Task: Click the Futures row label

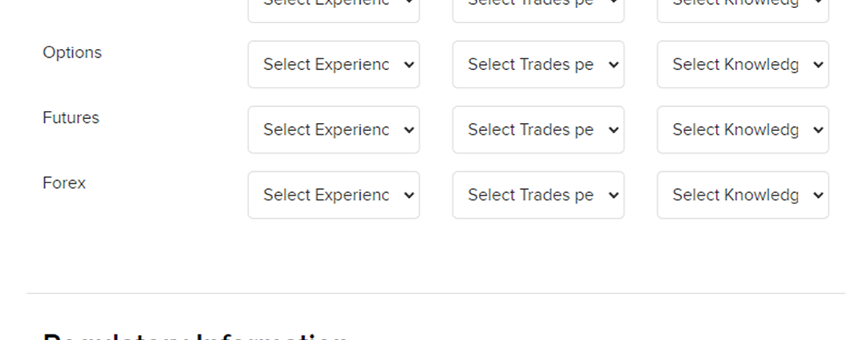Action: 71,117
